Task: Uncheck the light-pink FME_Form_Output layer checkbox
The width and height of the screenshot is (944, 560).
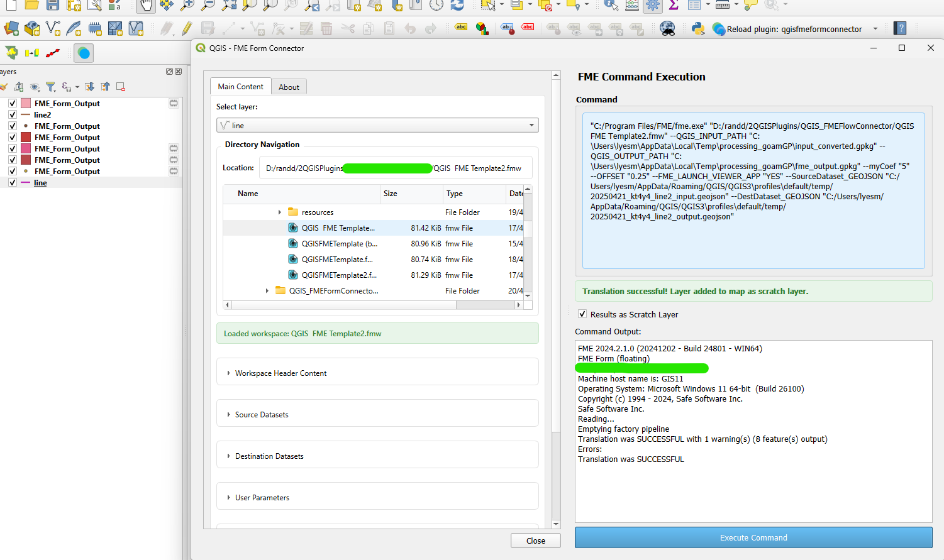Action: coord(13,103)
